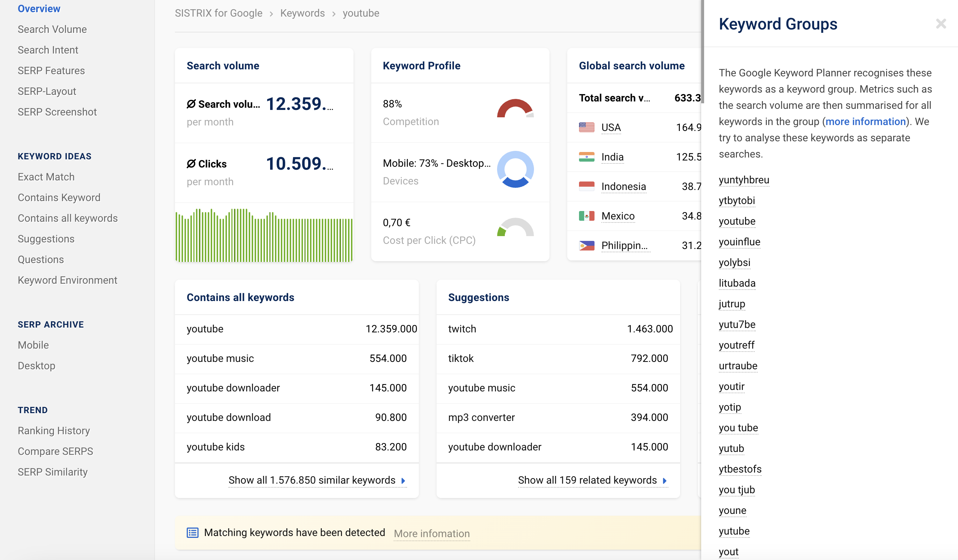Close the Keyword Groups panel
The height and width of the screenshot is (560, 958).
(941, 24)
